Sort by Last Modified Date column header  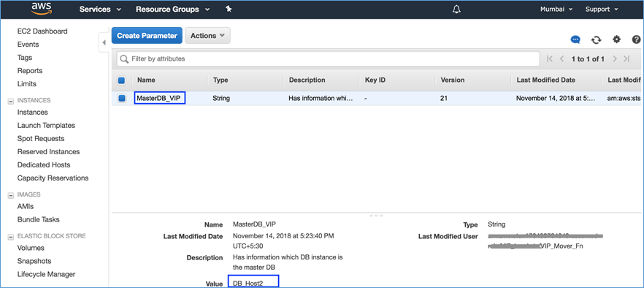pyautogui.click(x=546, y=80)
